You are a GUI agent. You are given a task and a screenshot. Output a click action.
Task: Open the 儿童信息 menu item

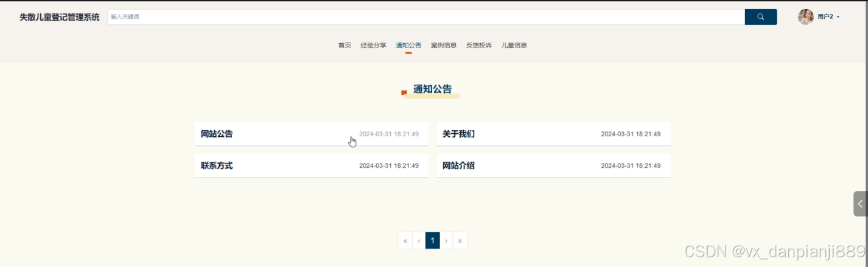514,45
